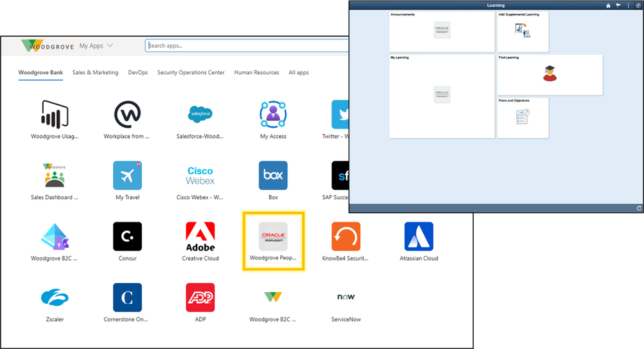Click the Learning title in the window header
Screen dimensions: 644x349
tap(496, 5)
